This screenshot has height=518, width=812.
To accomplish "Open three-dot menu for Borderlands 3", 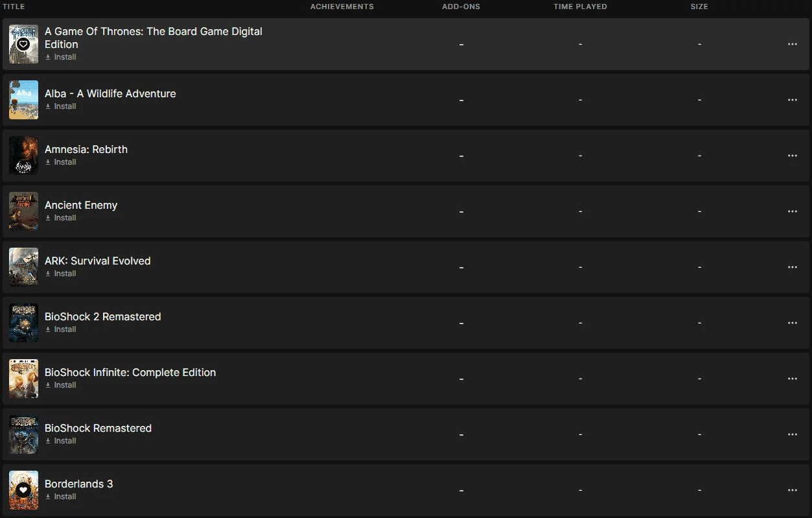I will [x=792, y=490].
